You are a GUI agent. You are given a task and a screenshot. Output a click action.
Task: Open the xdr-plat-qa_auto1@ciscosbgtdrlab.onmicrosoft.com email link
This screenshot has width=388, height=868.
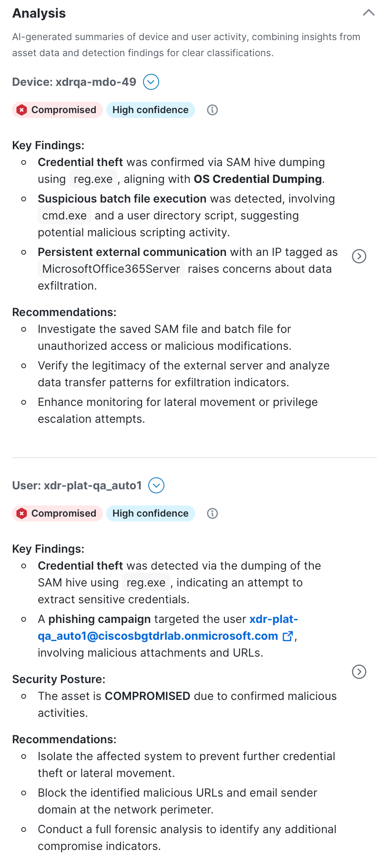[158, 636]
